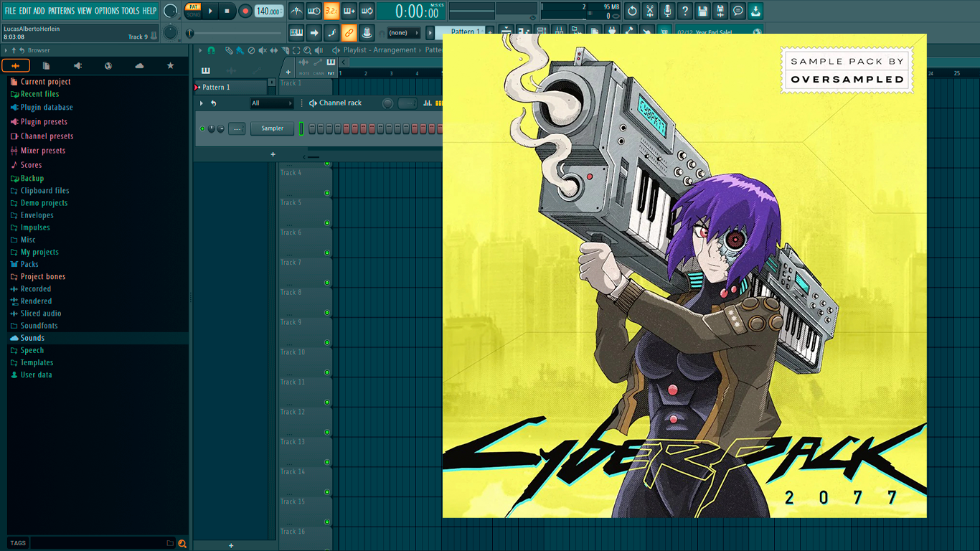Open the metronome toggle in the top toolbar
Screen dimensions: 980x551
296,11
